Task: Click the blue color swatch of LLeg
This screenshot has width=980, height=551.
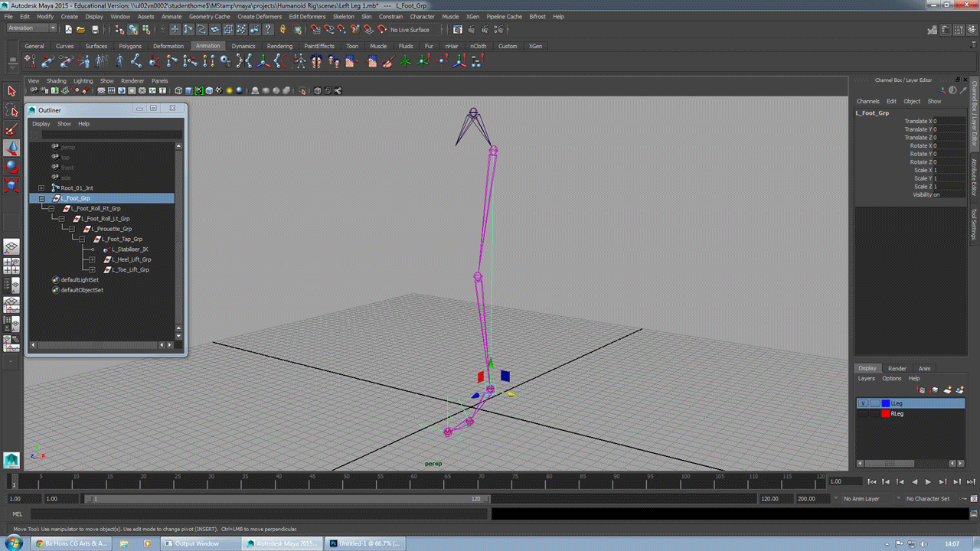Action: tap(886, 403)
